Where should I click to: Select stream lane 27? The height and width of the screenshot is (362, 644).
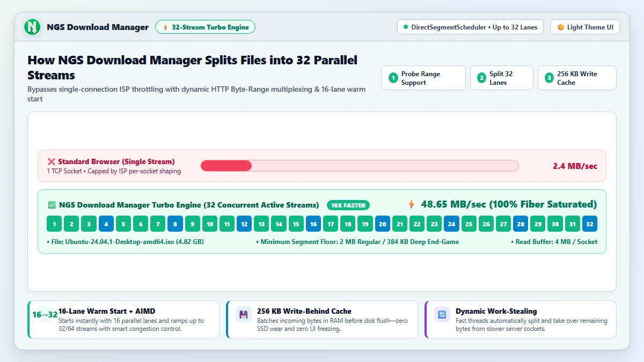tap(503, 224)
